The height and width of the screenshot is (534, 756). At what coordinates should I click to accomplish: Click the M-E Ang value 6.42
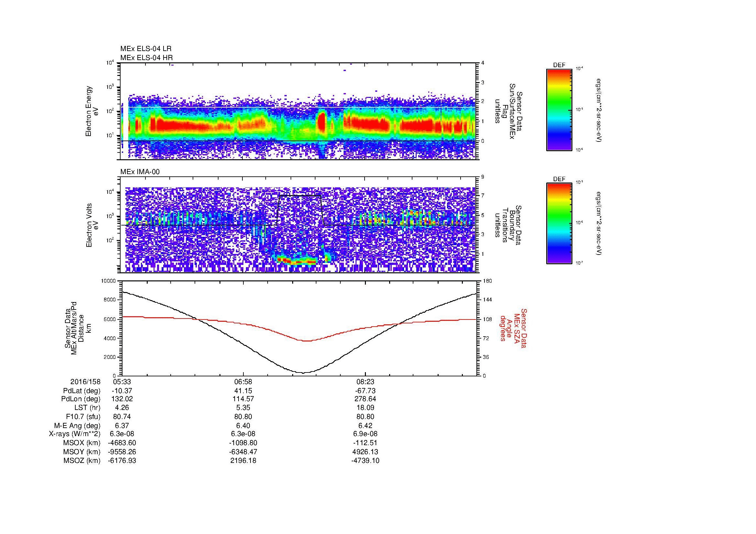tap(366, 425)
